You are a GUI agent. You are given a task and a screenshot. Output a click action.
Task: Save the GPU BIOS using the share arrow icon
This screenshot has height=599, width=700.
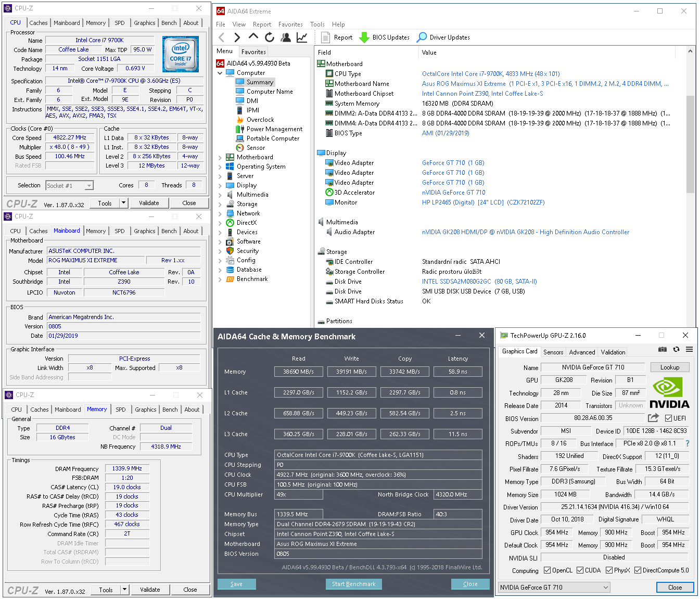pyautogui.click(x=653, y=418)
